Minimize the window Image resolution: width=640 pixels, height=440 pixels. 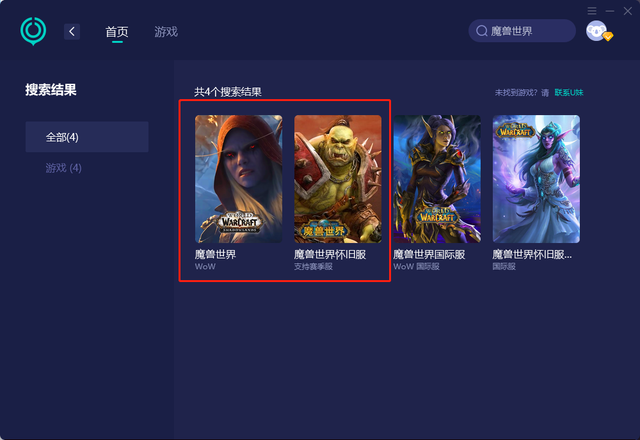(610, 11)
